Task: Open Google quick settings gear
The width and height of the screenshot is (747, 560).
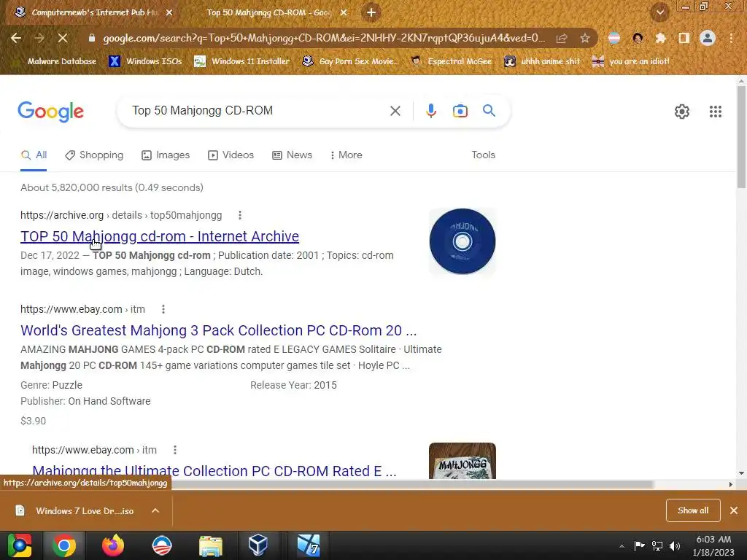Action: 682,112
